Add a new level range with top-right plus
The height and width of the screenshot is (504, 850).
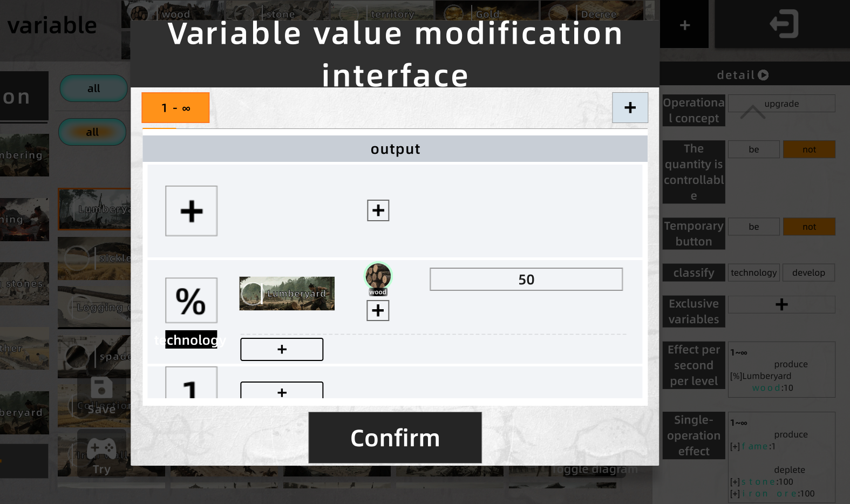click(x=630, y=107)
